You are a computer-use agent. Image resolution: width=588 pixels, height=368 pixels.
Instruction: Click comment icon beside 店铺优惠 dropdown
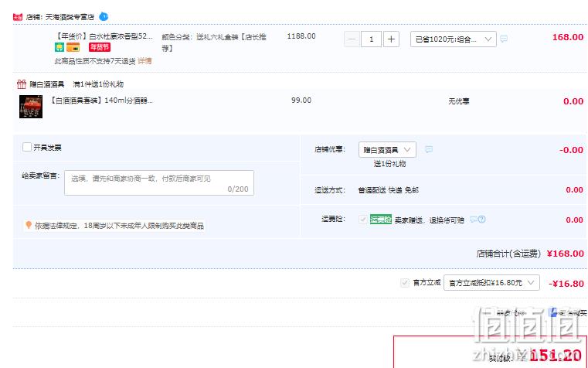pos(429,150)
